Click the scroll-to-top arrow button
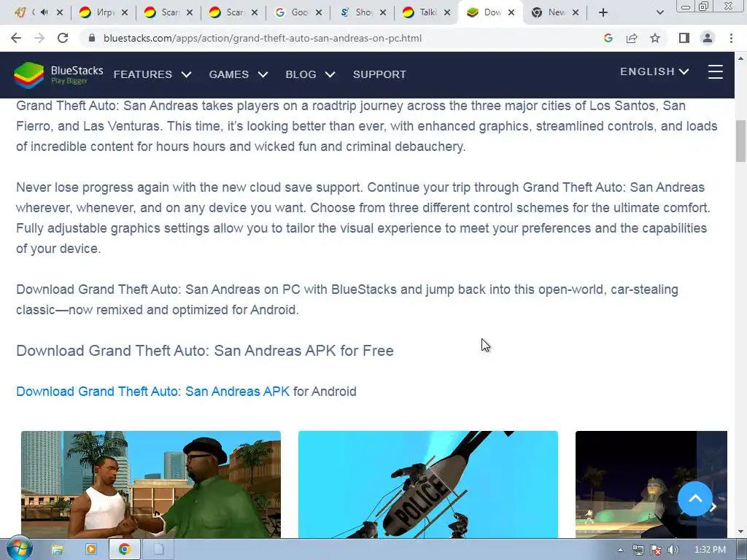The height and width of the screenshot is (560, 747). point(695,499)
